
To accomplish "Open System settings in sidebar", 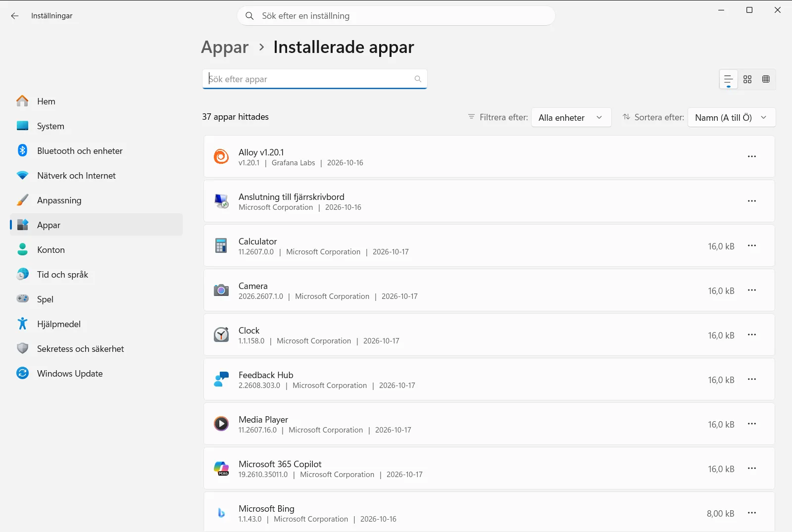I will click(x=96, y=126).
